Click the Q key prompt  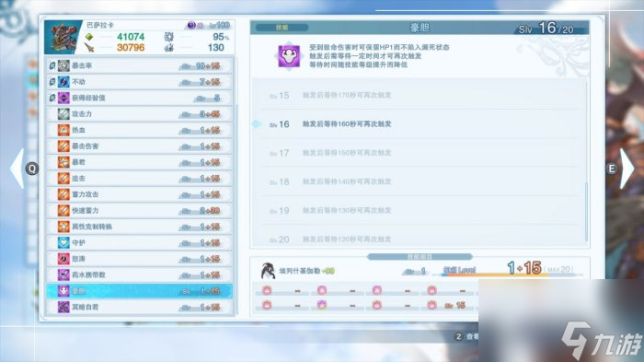(32, 169)
